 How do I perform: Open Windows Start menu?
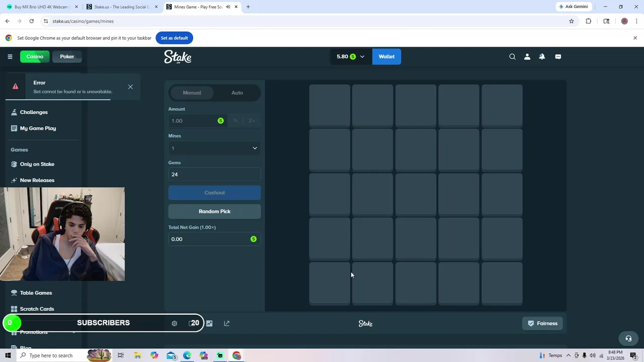click(8, 355)
